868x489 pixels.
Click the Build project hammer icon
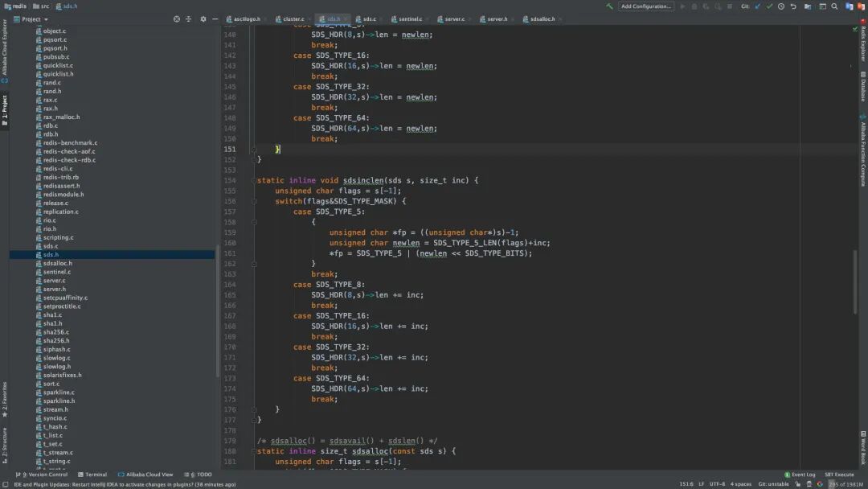coord(610,6)
